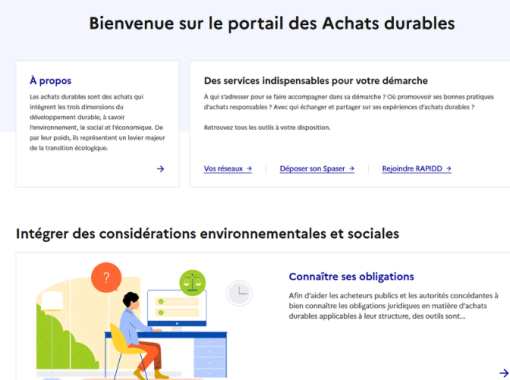
Task: Click the Bienvenue sur le portail heading
Action: (x=272, y=23)
